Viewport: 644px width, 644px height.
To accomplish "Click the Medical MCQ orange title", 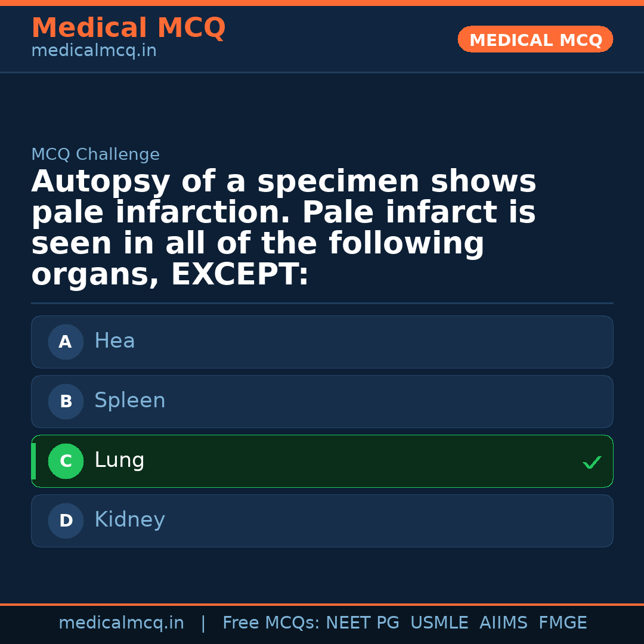I will (x=128, y=28).
